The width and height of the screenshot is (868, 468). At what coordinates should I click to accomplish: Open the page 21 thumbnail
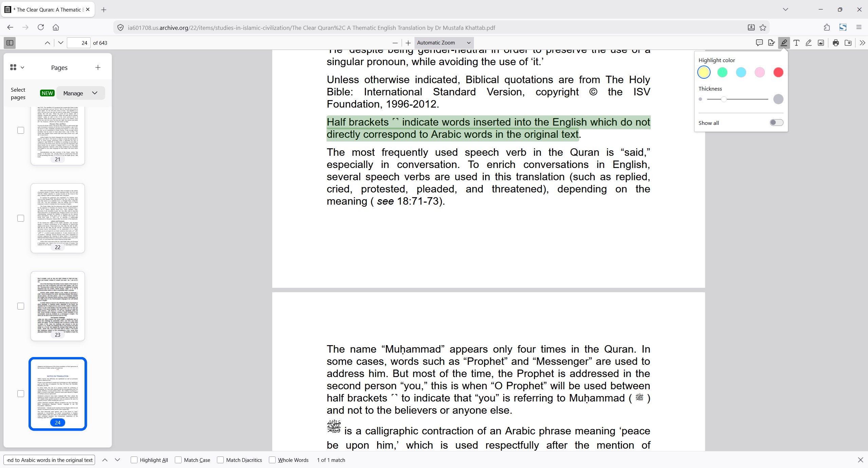[x=58, y=135]
